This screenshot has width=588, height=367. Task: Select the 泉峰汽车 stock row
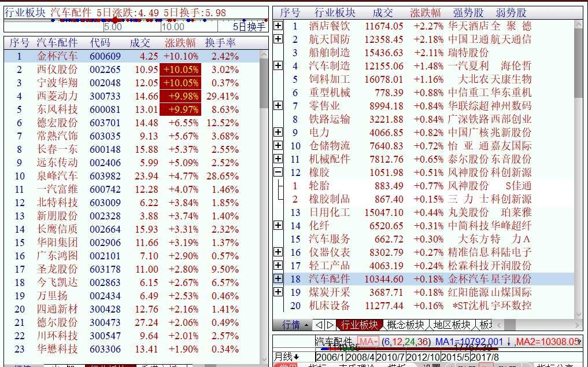pyautogui.click(x=132, y=176)
